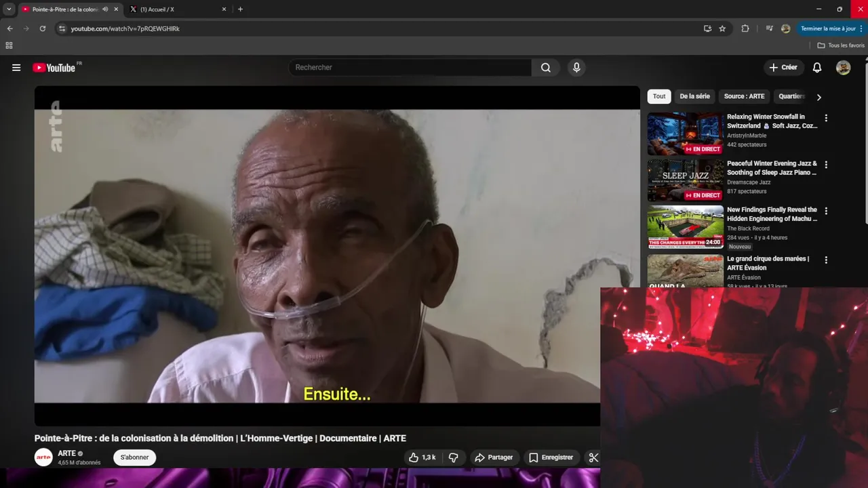The image size is (868, 488).
Task: Install app icon in address bar
Action: click(x=707, y=28)
